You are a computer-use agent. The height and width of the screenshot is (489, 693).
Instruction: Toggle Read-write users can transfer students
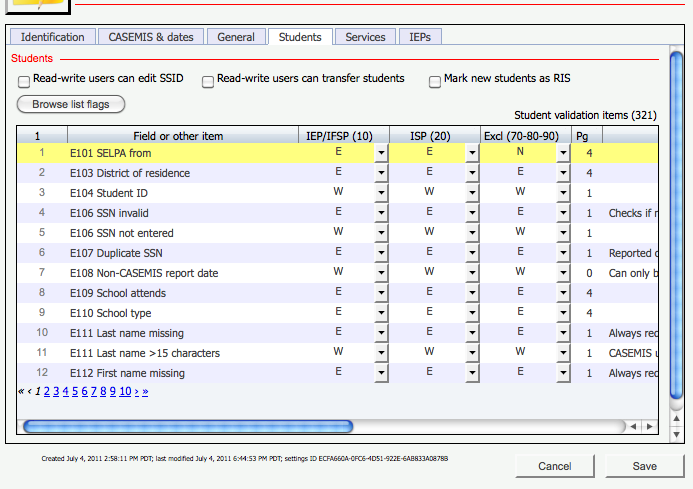[x=208, y=80]
